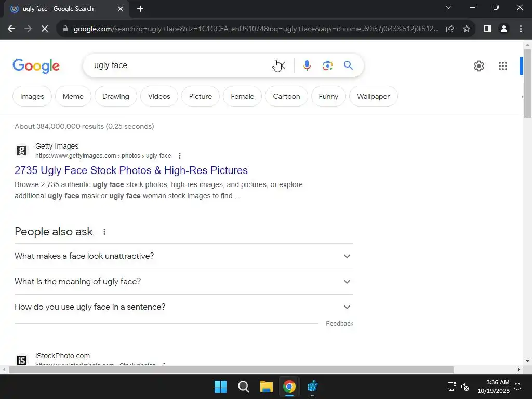Viewport: 532px width, 399px height.
Task: Switch to Videos results
Action: click(x=159, y=96)
